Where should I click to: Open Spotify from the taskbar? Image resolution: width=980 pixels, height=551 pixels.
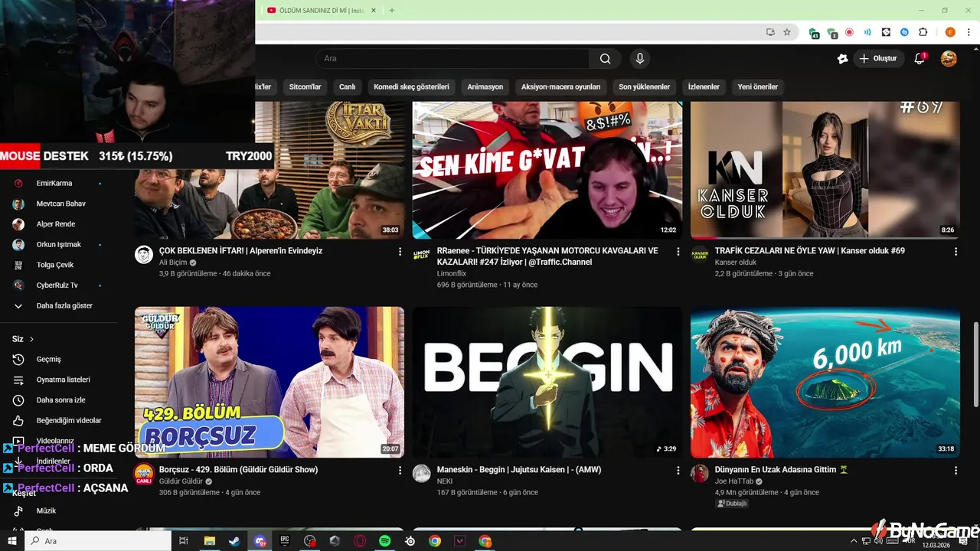coord(385,541)
